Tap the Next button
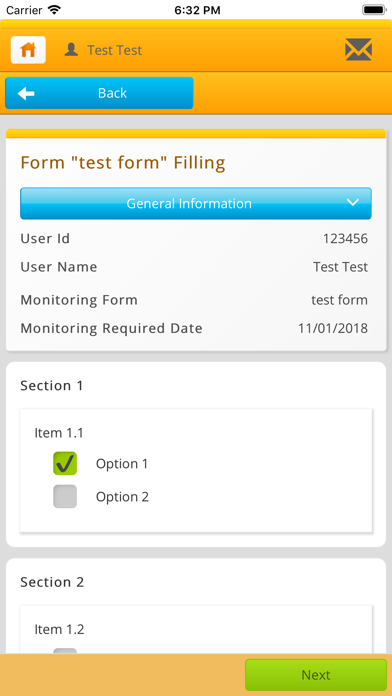392x696 pixels. [x=316, y=675]
